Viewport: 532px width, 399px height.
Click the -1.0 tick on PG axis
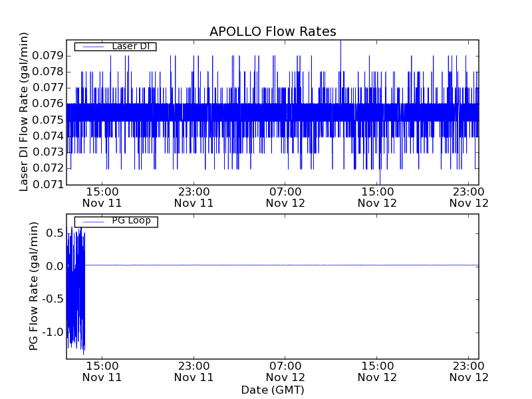point(52,332)
